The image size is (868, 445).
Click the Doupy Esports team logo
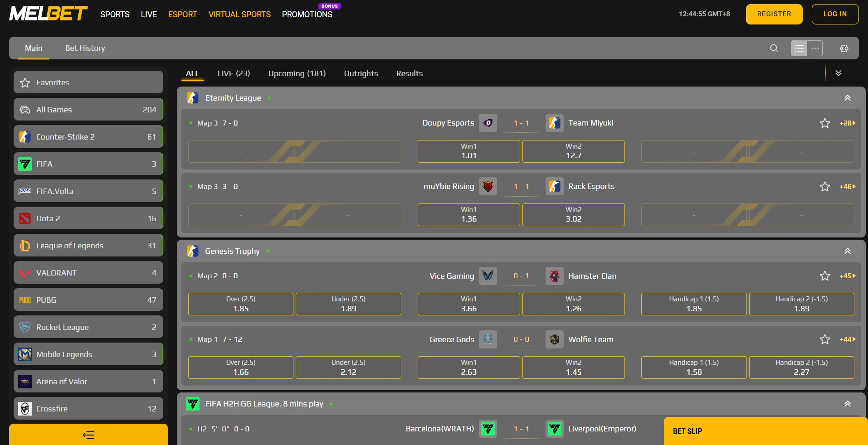(488, 123)
